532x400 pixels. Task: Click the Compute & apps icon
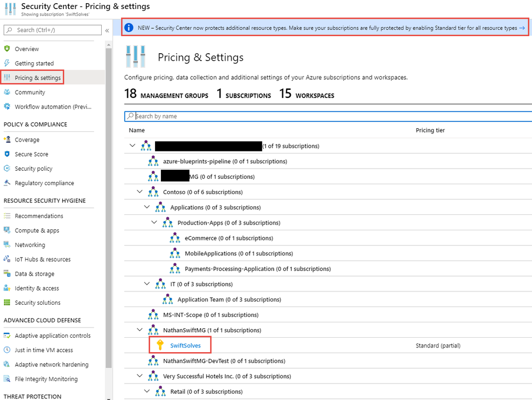(x=7, y=230)
